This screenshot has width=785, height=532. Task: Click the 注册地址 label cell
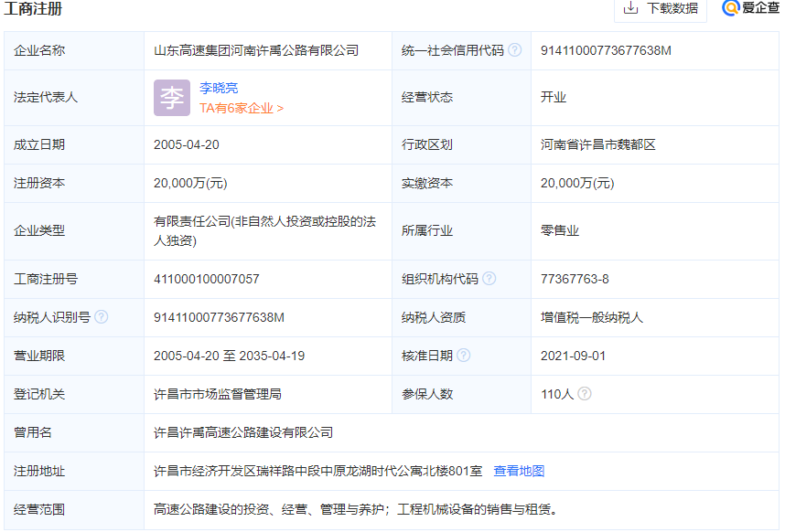pos(74,471)
